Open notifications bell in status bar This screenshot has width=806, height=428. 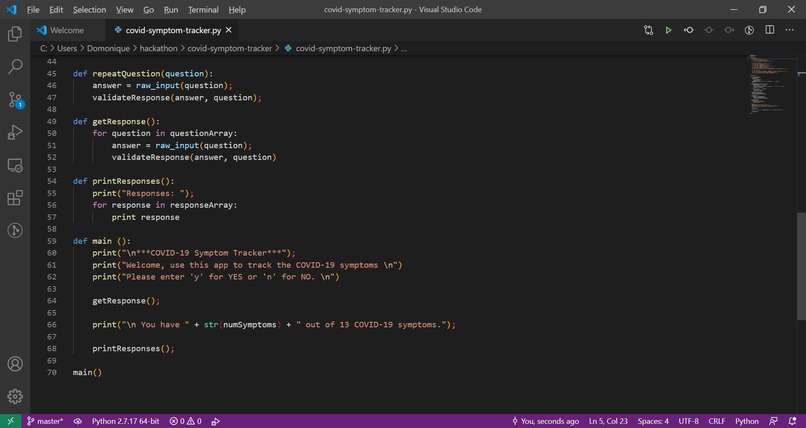tap(793, 421)
